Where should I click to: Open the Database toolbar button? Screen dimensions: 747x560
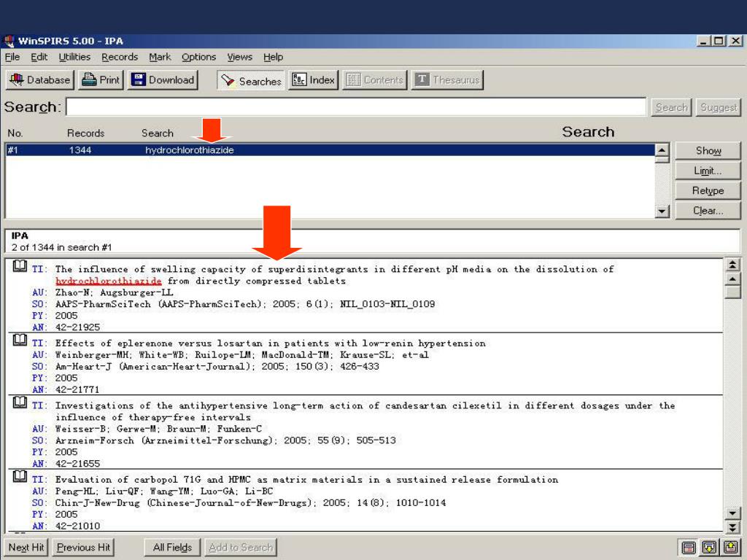40,80
